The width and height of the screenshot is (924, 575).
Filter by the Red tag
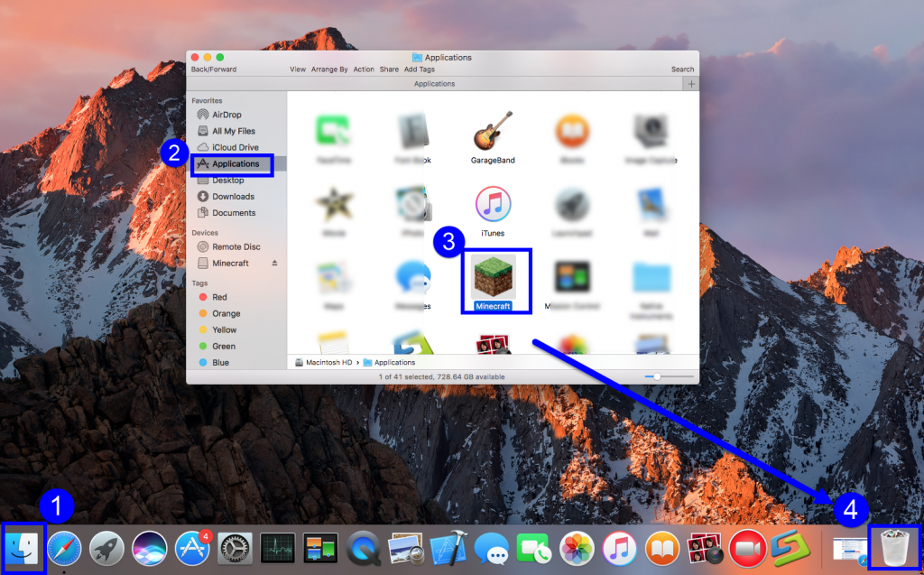tap(219, 297)
